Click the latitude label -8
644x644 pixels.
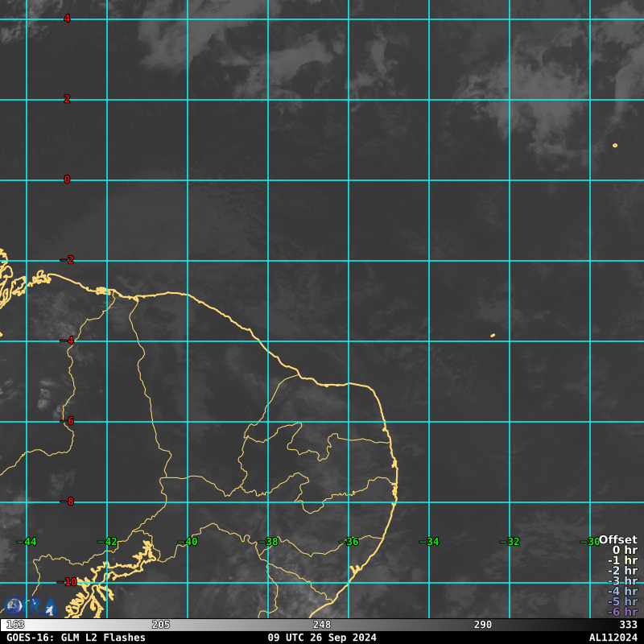point(68,502)
